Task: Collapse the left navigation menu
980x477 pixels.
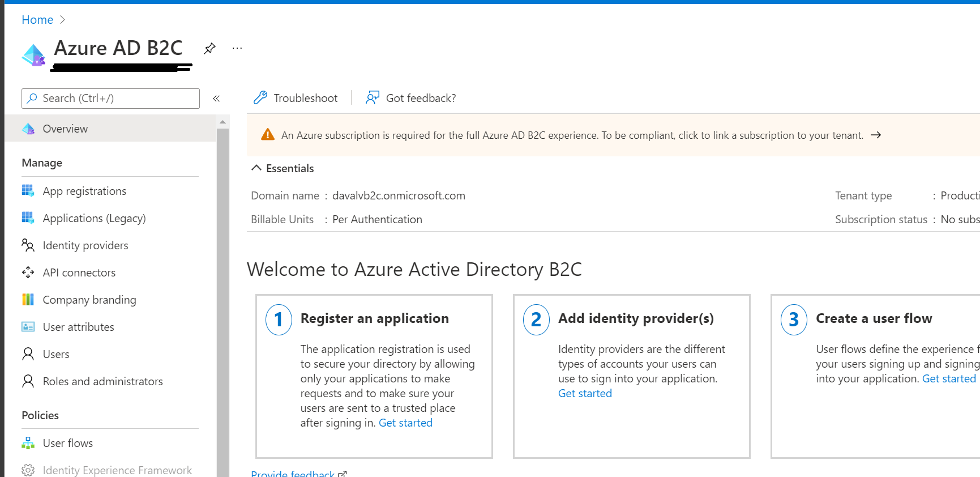Action: 216,99
